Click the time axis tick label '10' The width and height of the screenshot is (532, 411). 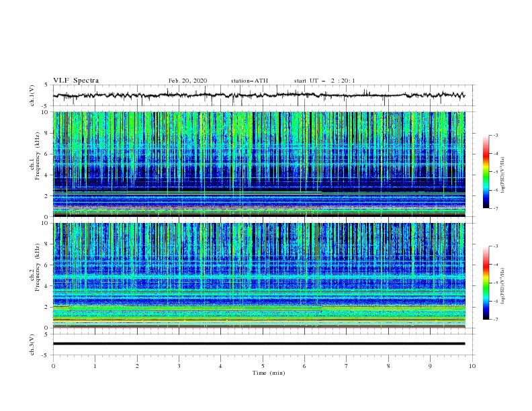point(472,366)
